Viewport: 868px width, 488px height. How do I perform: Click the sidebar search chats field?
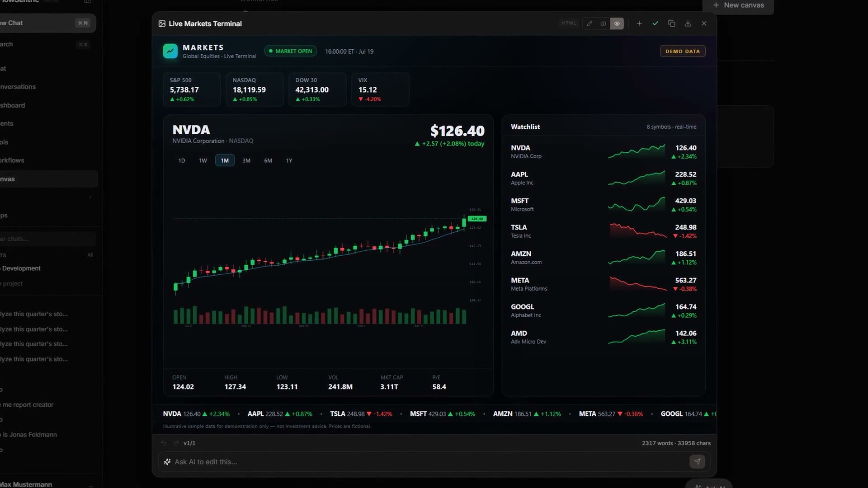click(x=48, y=239)
